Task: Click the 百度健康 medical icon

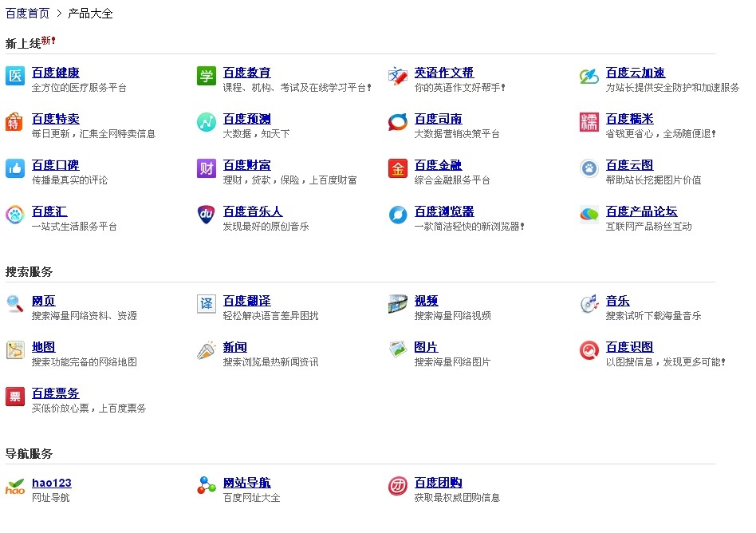Action: click(x=15, y=76)
